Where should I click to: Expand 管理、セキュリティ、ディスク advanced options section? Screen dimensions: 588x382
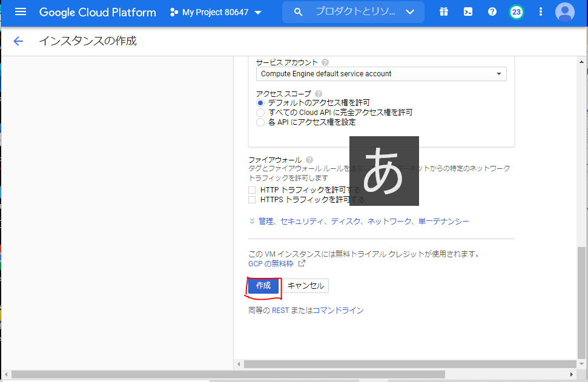tap(357, 221)
